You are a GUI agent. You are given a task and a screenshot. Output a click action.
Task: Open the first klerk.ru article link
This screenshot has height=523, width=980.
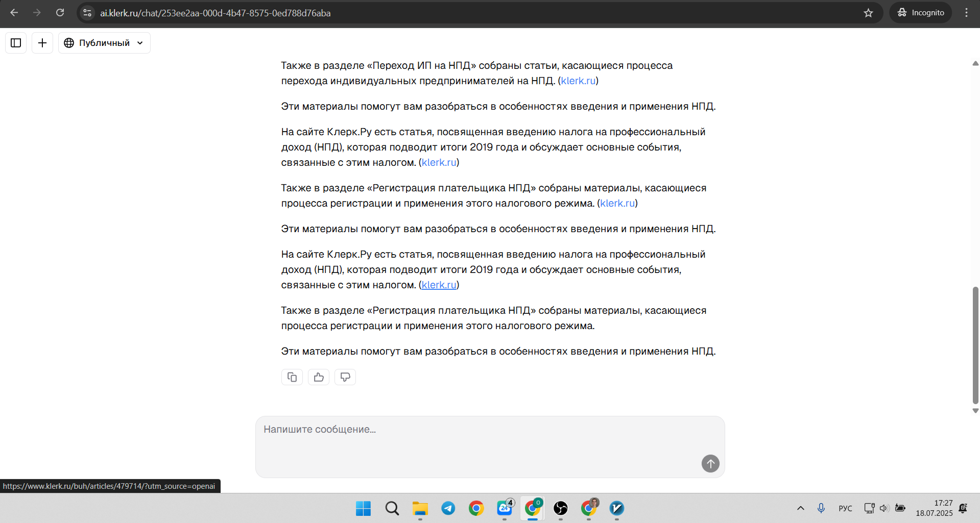(x=577, y=81)
